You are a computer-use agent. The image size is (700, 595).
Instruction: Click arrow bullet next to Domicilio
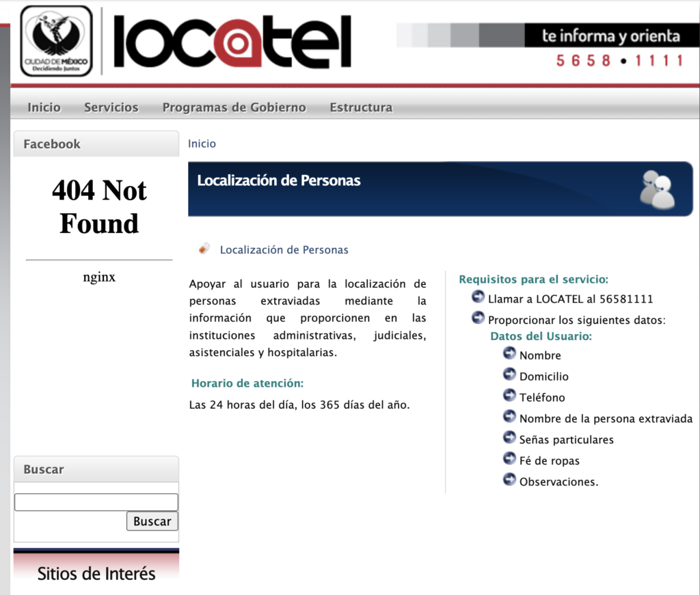(509, 374)
